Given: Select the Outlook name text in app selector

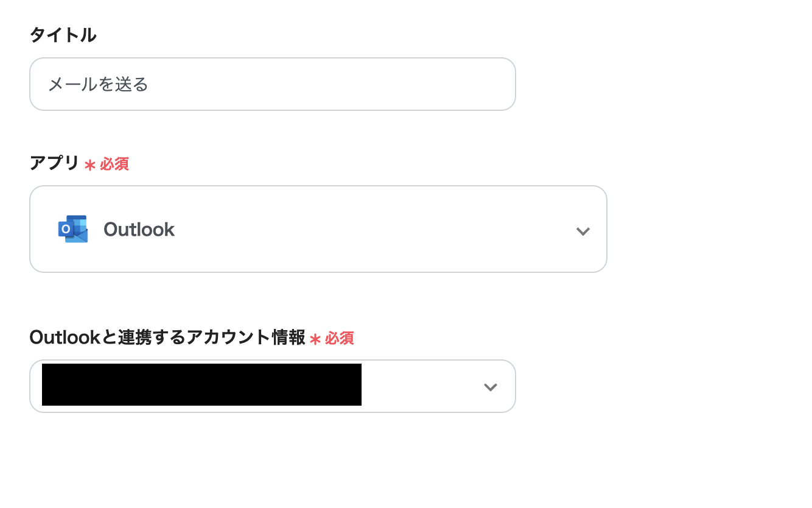Looking at the screenshot, I should tap(139, 230).
